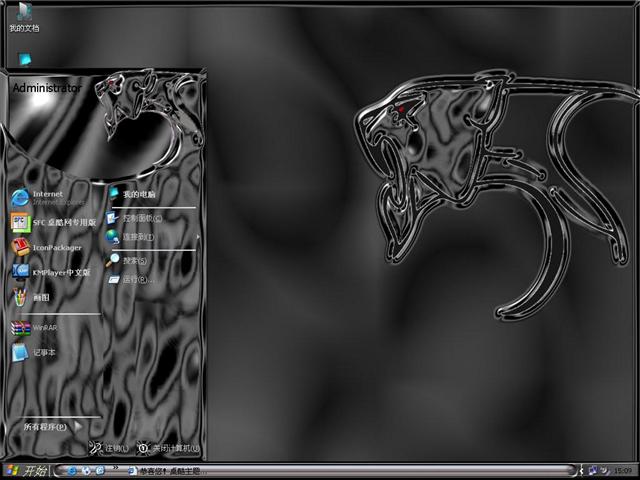Expand 所有程序(P) program list
Image resolution: width=640 pixels, height=480 pixels.
53,427
